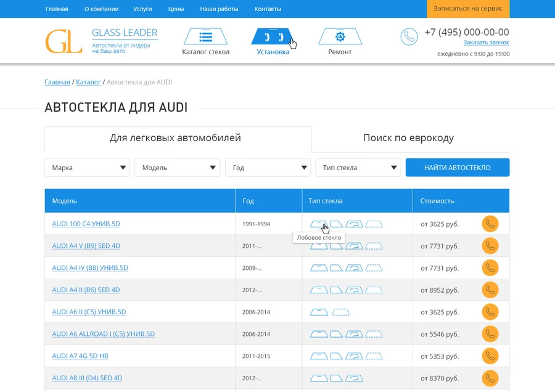Screen dimensions: 555x392
Task: Click windshield icon in AUDI 100 C4 row
Action: (x=319, y=224)
